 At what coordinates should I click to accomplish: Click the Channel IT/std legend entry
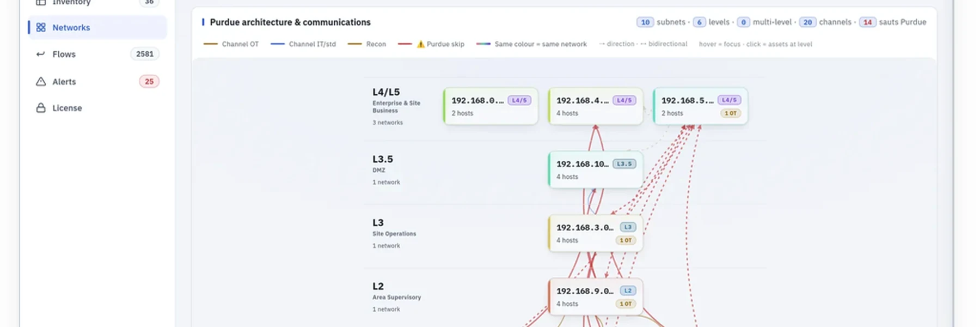303,44
